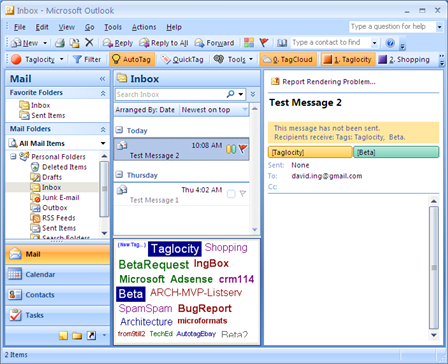Collapse the Today group
448x364 pixels.
point(119,130)
